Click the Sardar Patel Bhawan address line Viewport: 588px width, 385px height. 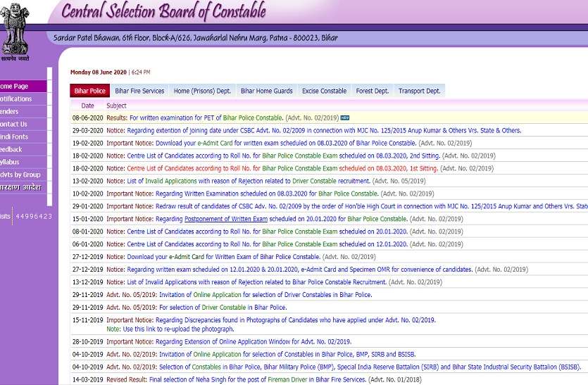click(x=195, y=38)
